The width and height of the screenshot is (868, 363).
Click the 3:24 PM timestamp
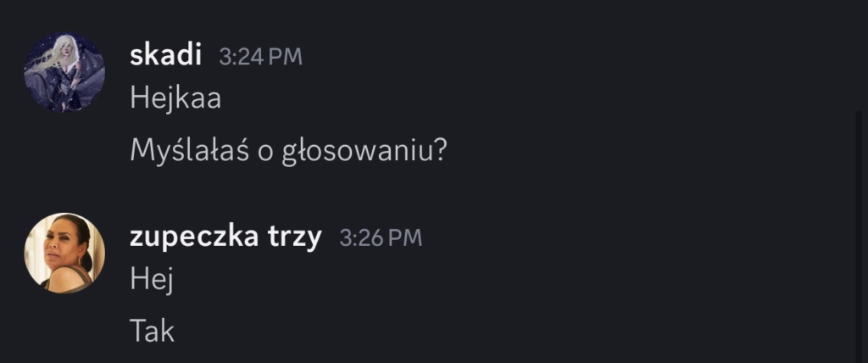[x=260, y=57]
